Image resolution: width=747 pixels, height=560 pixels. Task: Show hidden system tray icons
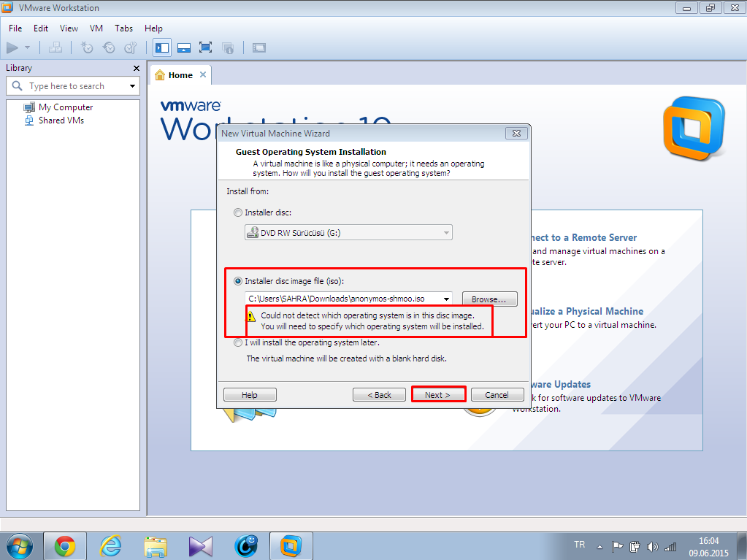coord(599,547)
